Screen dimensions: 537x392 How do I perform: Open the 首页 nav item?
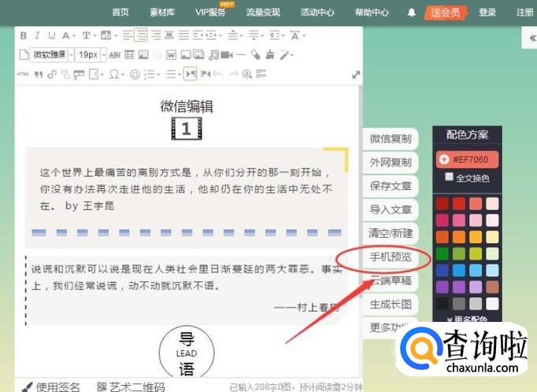pyautogui.click(x=120, y=13)
